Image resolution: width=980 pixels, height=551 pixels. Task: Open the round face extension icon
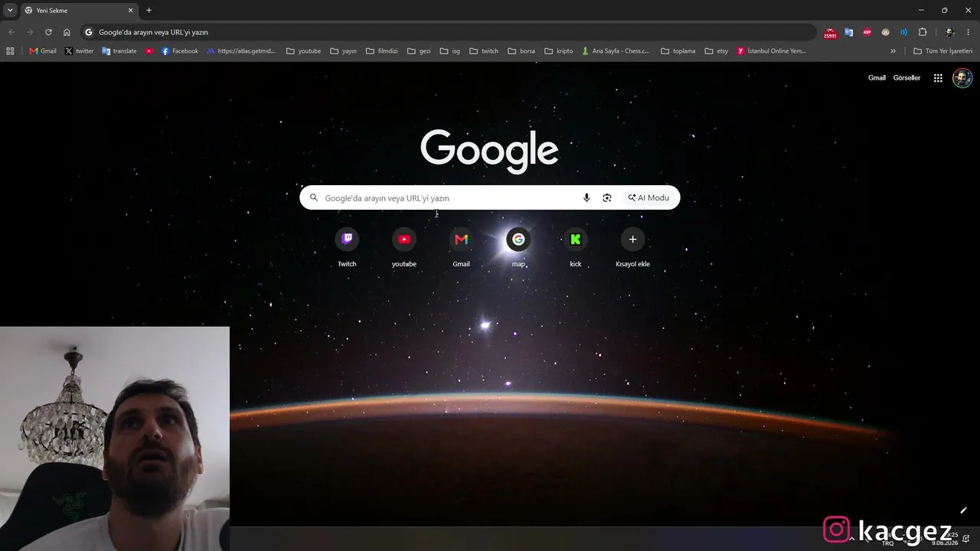click(x=886, y=32)
